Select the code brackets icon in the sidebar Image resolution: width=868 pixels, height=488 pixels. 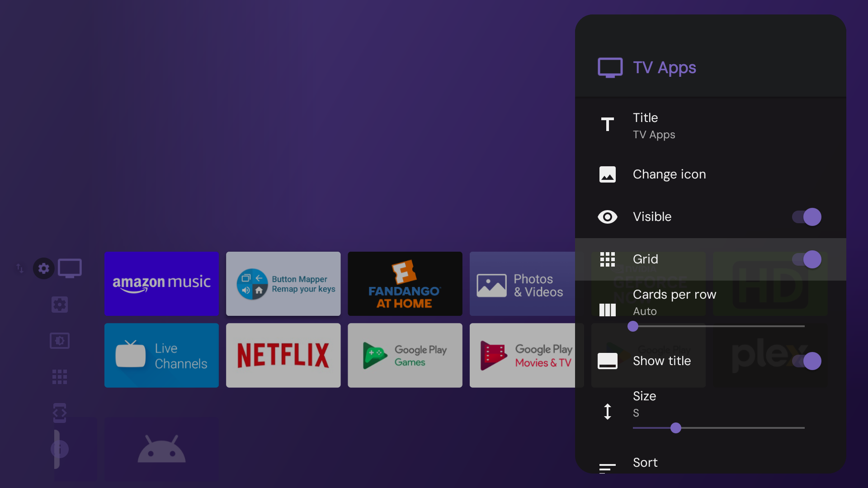click(60, 413)
